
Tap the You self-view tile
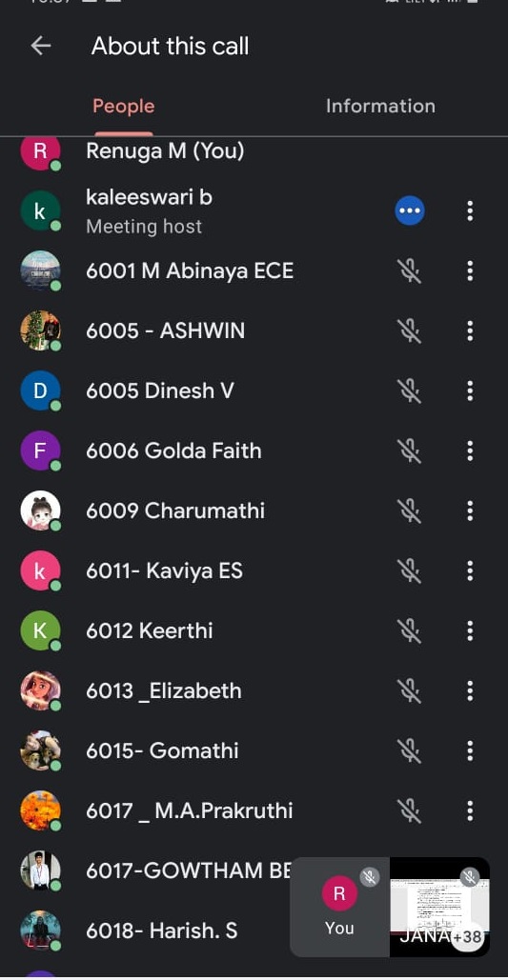339,907
